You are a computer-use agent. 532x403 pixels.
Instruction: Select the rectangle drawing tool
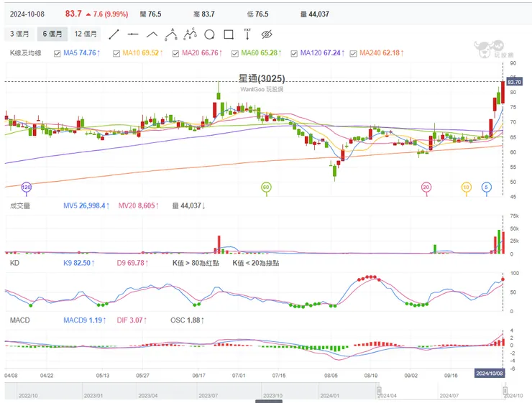229,34
